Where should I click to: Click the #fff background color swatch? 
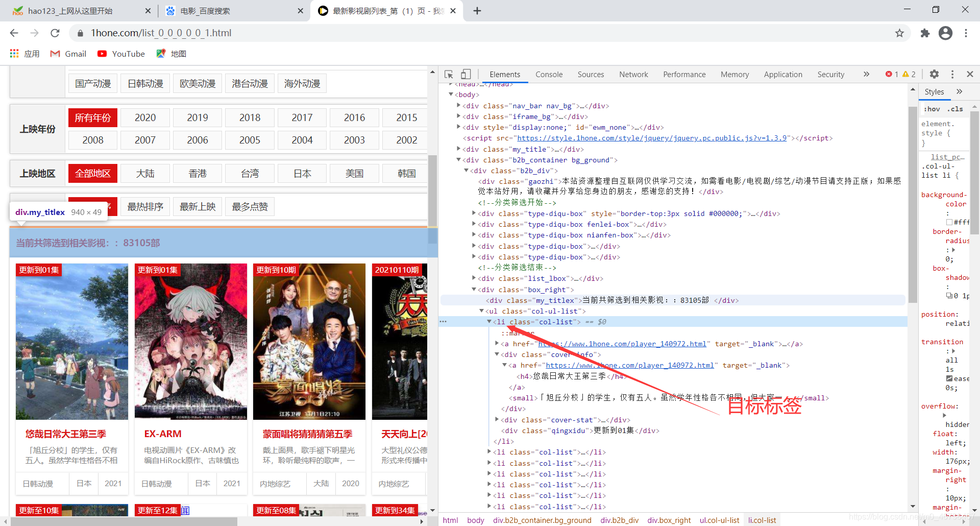pyautogui.click(x=949, y=222)
